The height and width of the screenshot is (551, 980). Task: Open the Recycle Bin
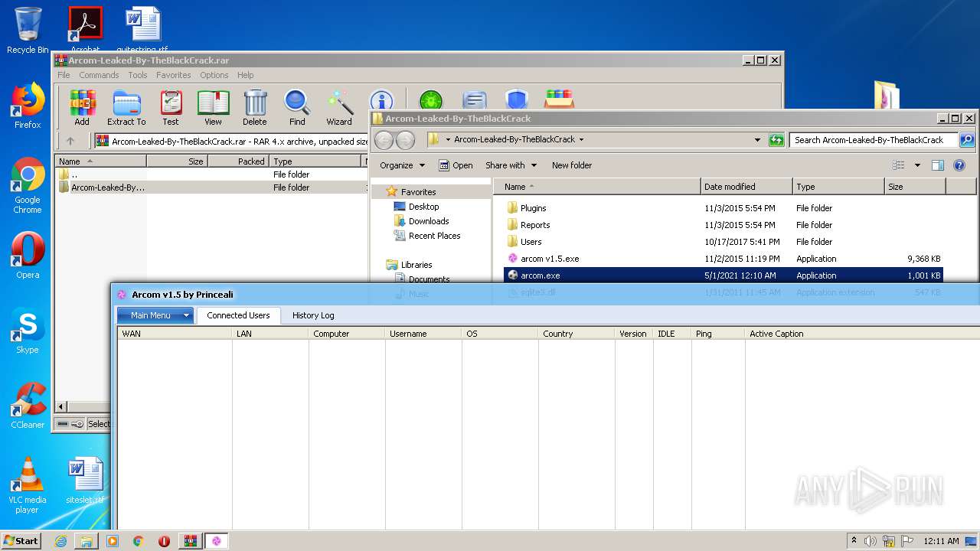pyautogui.click(x=28, y=31)
